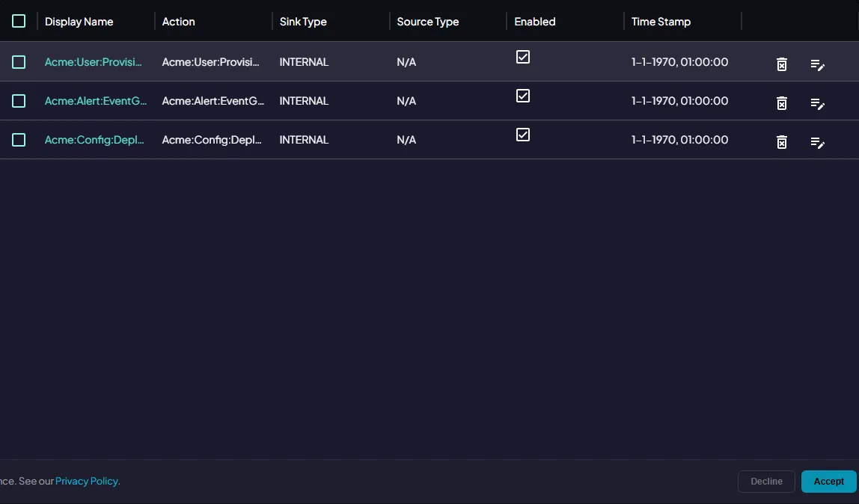Click time stamp in Acme:Alert row
The height and width of the screenshot is (504, 859).
click(679, 101)
